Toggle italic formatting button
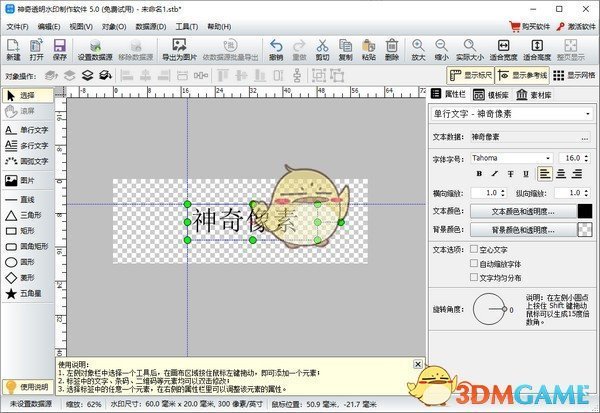 coord(495,174)
